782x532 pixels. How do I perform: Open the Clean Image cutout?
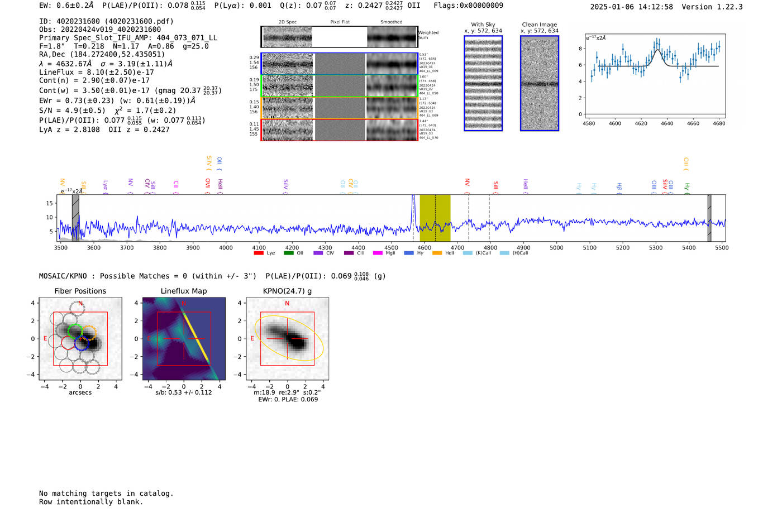[540, 83]
